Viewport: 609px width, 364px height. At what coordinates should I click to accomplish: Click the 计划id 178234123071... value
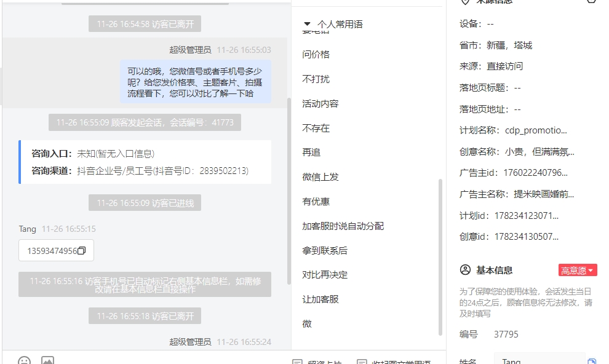(527, 215)
